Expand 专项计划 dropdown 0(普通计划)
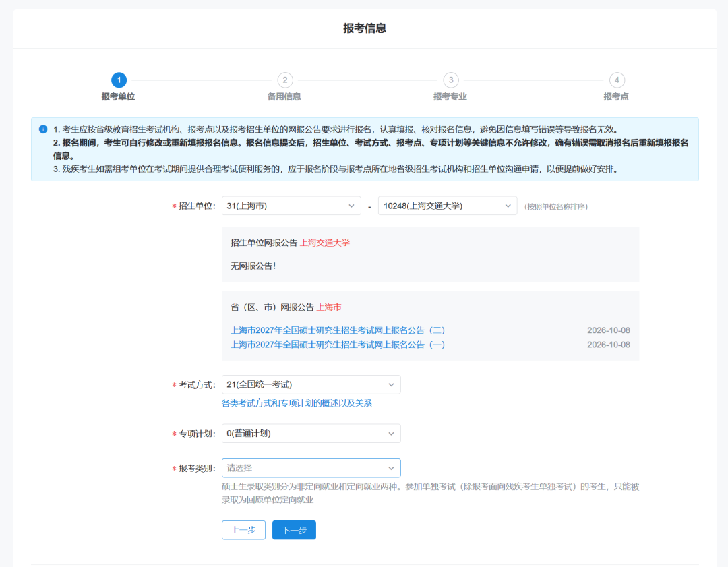 coord(311,434)
